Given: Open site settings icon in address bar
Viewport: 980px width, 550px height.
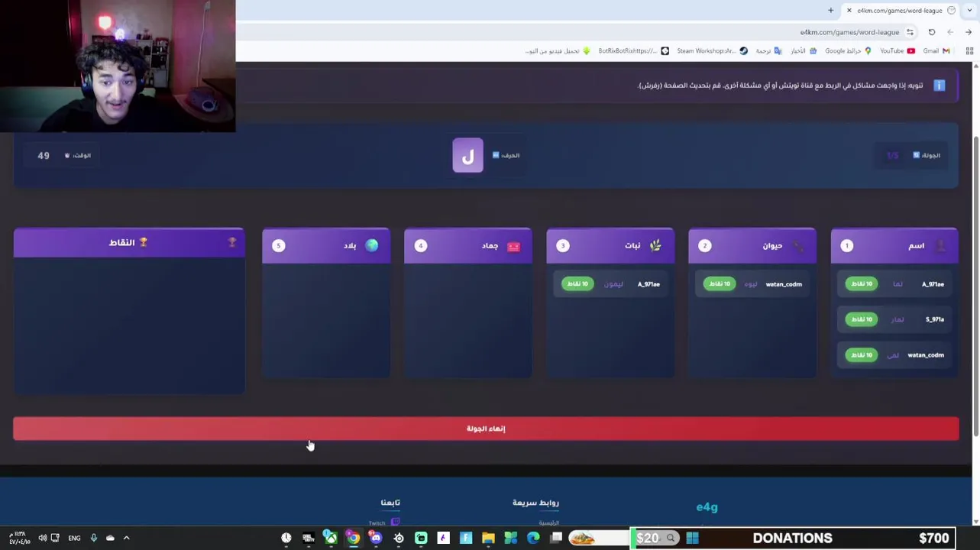Looking at the screenshot, I should 910,32.
